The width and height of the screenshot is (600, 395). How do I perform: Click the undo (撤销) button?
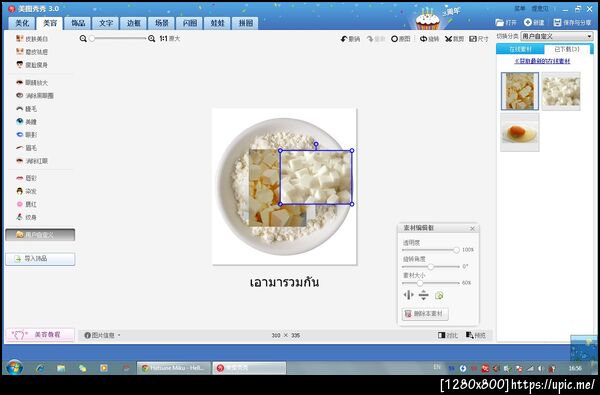pyautogui.click(x=350, y=39)
